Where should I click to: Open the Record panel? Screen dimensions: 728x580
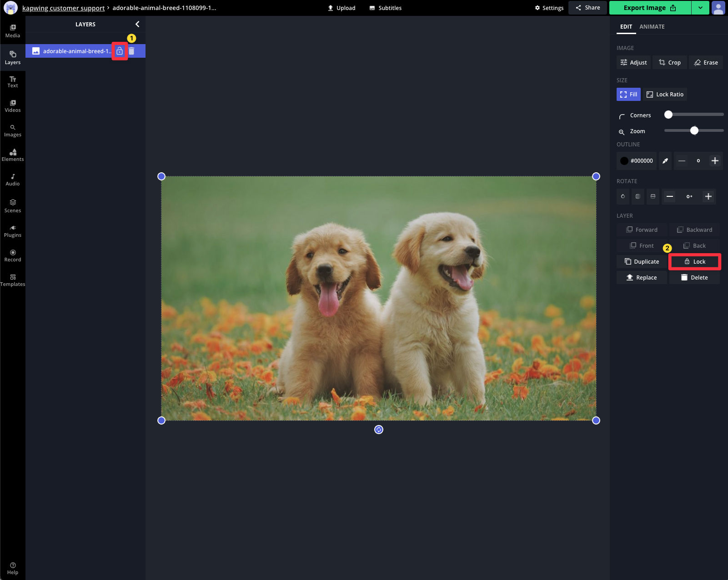[13, 255]
